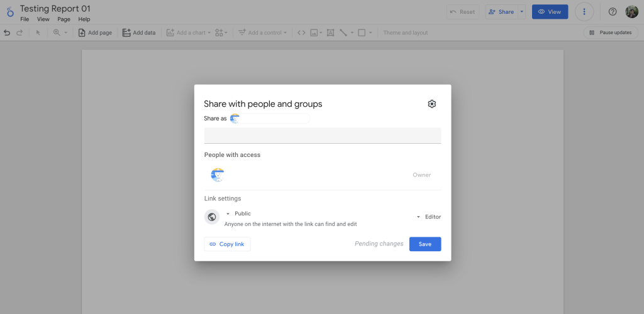644x314 pixels.
Task: Click the owner avatar under People with access
Action: (218, 175)
